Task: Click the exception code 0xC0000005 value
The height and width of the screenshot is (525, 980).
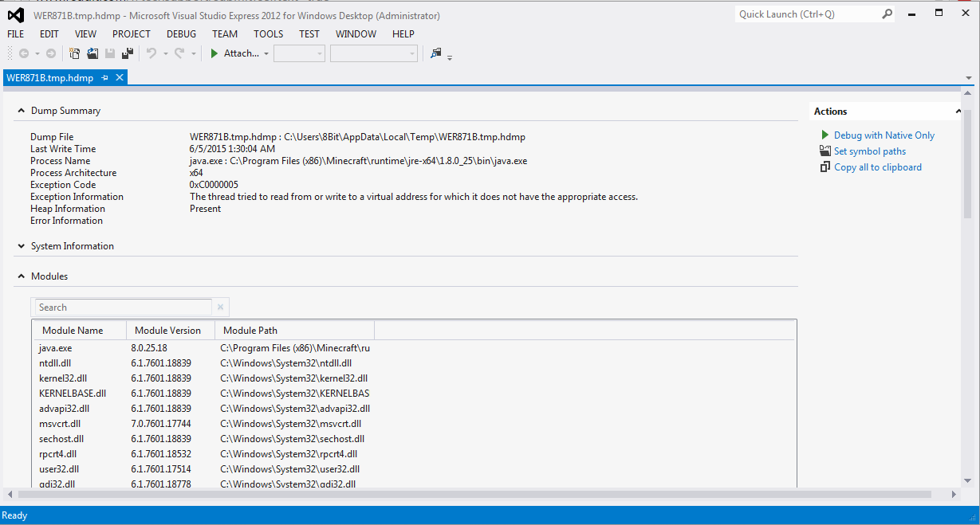Action: 214,185
